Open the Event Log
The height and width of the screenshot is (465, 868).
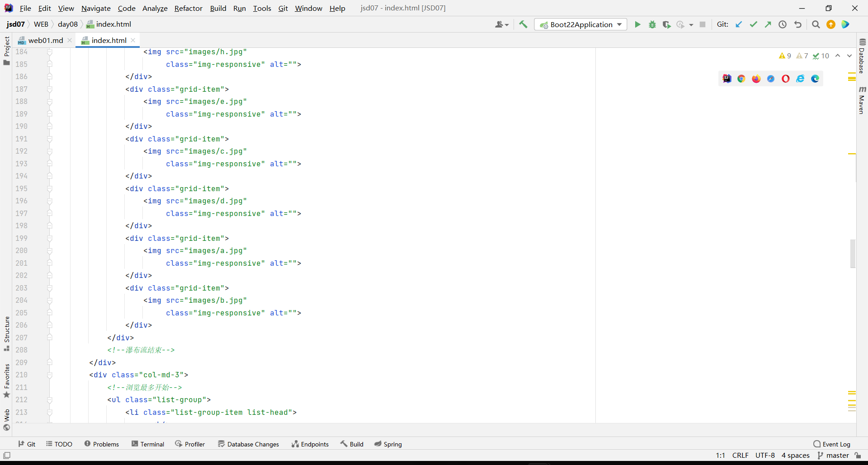click(x=832, y=444)
